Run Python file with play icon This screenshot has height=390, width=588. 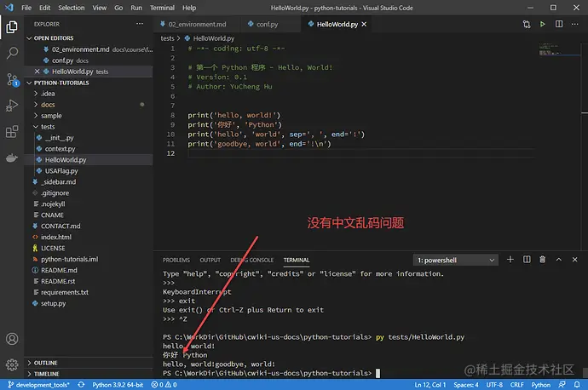542,24
